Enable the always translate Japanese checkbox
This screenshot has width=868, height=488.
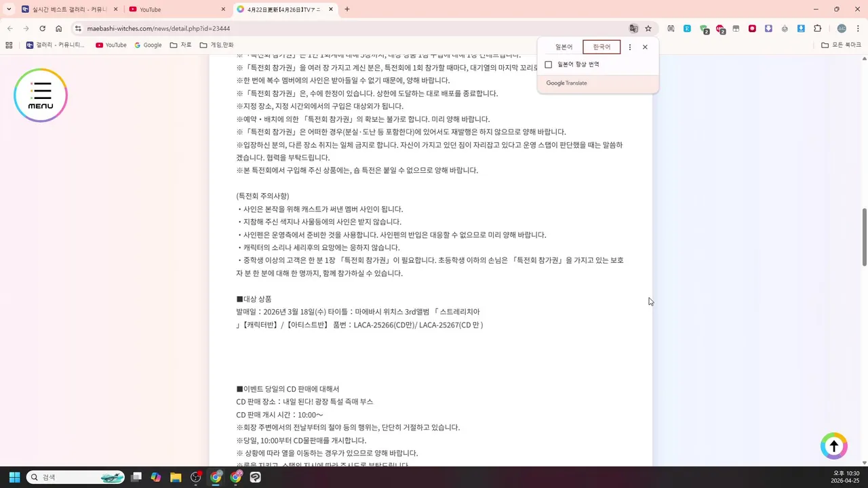(549, 64)
